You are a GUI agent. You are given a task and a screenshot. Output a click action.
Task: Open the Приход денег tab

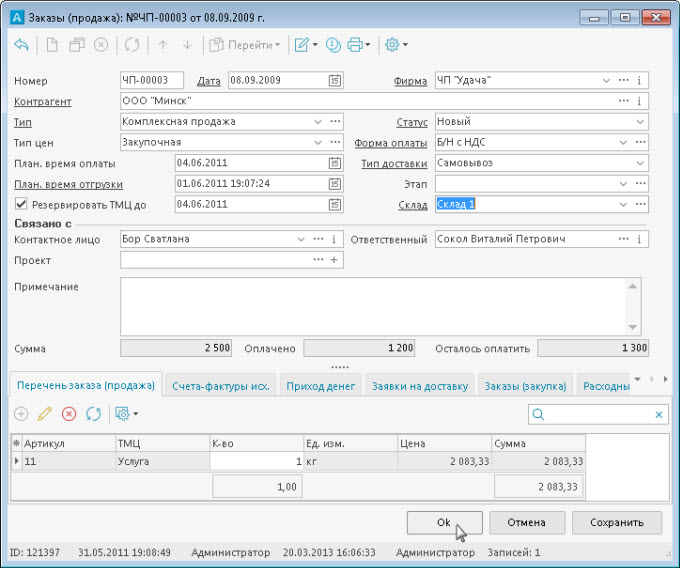click(321, 385)
